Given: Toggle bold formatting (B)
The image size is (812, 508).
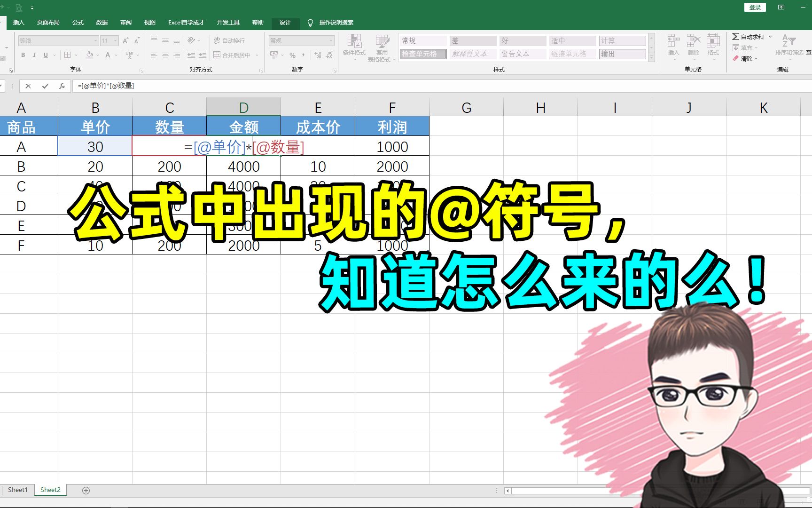Looking at the screenshot, I should 23,55.
